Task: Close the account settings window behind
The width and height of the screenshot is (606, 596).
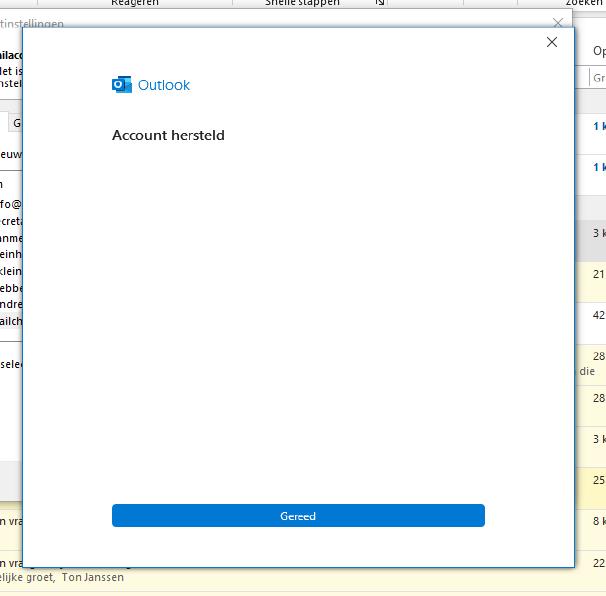Action: tap(558, 22)
